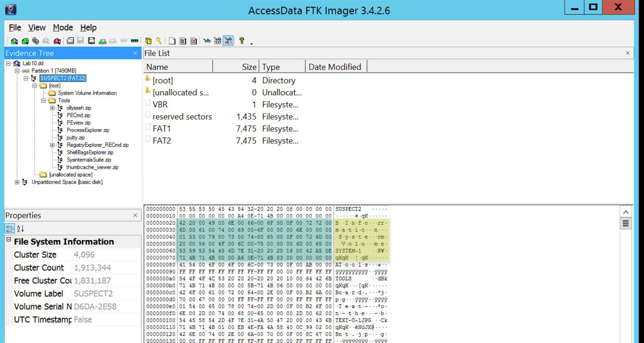Screen dimensions: 644x343
Task: Click the question mark help icon
Action: (x=241, y=41)
